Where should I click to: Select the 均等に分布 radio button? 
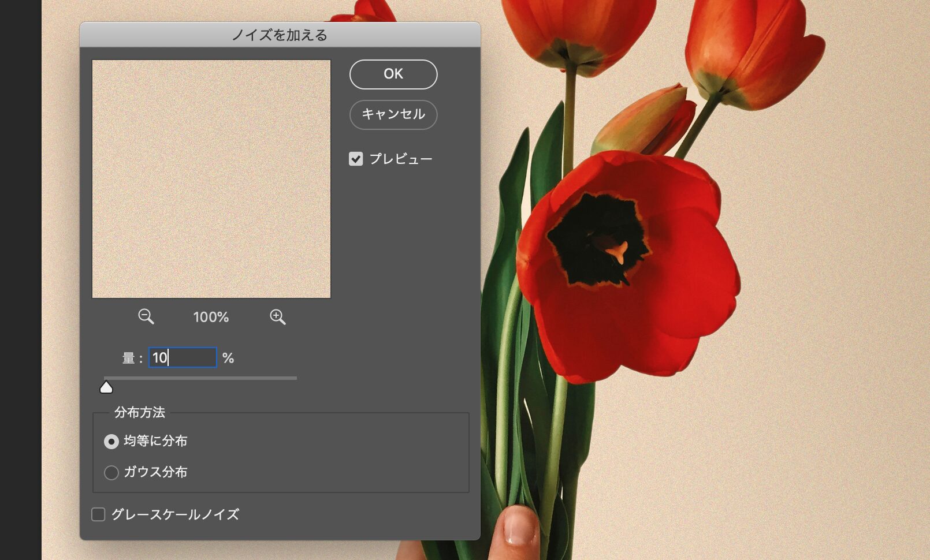[x=111, y=442]
